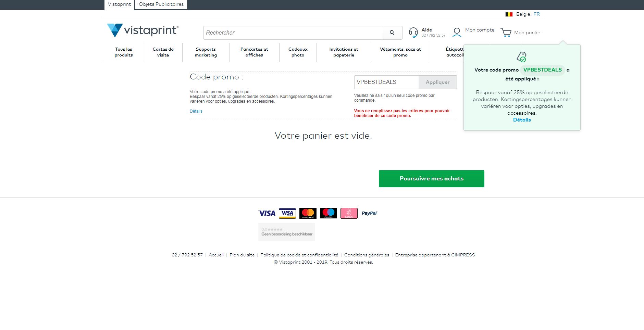Open the Invitations et papeterie menu
This screenshot has width=644, height=330.
click(x=344, y=52)
